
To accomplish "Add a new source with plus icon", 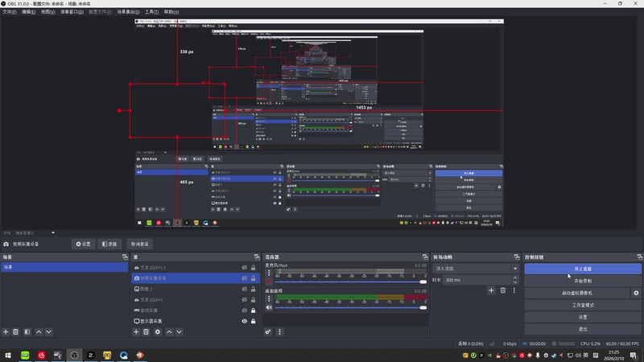I will (136, 331).
